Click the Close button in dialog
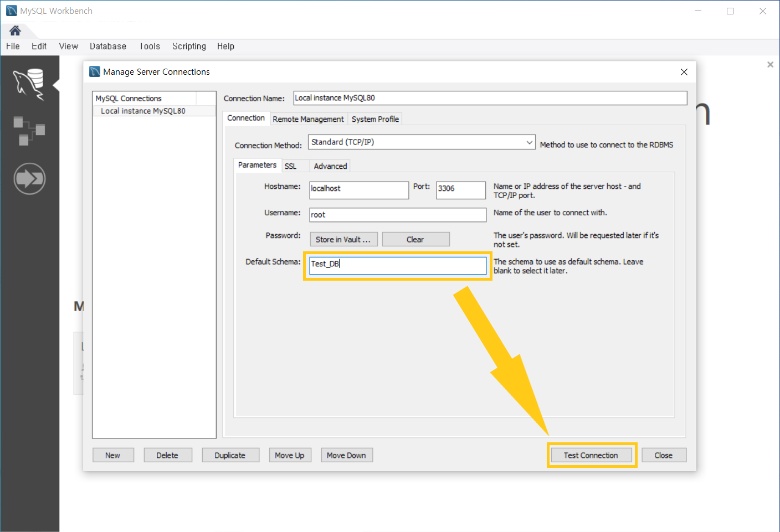 (664, 455)
